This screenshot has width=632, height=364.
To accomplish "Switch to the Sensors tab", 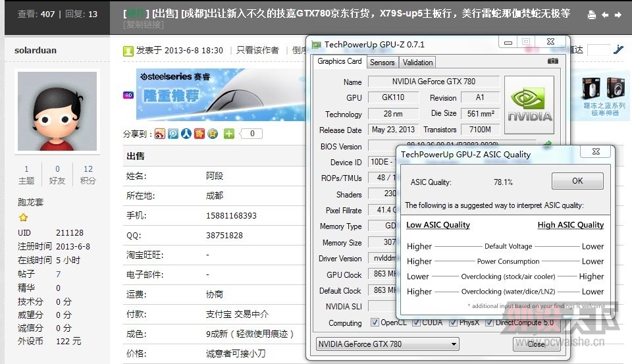I will [x=382, y=63].
